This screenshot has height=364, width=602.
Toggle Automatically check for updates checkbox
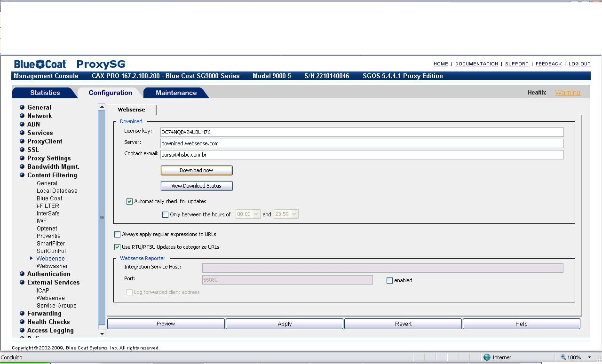pyautogui.click(x=130, y=201)
